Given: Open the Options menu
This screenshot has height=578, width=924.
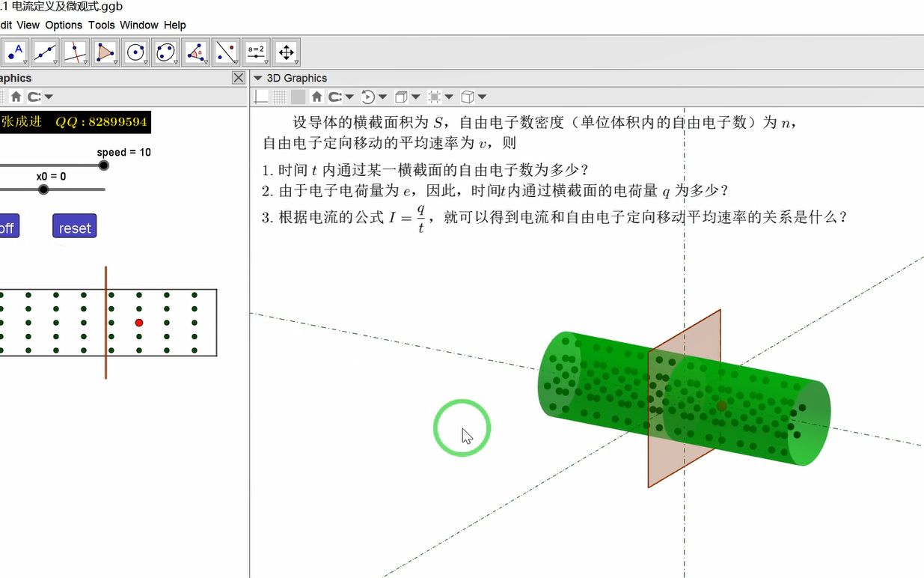Looking at the screenshot, I should point(63,25).
